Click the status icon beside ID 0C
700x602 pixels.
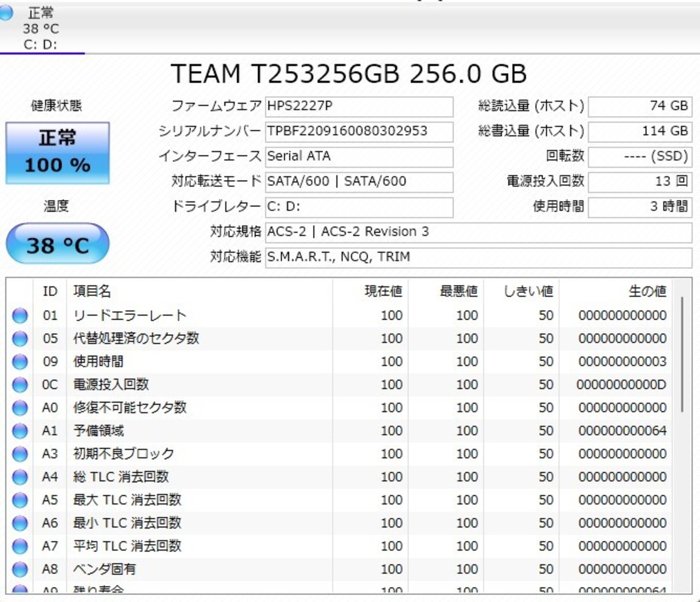coord(20,385)
